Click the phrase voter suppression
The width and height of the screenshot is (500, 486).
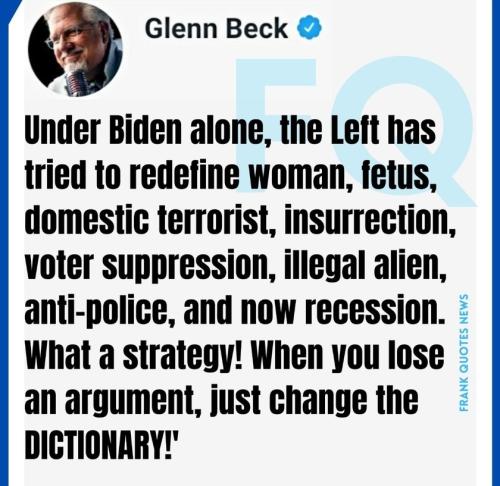coord(150,267)
